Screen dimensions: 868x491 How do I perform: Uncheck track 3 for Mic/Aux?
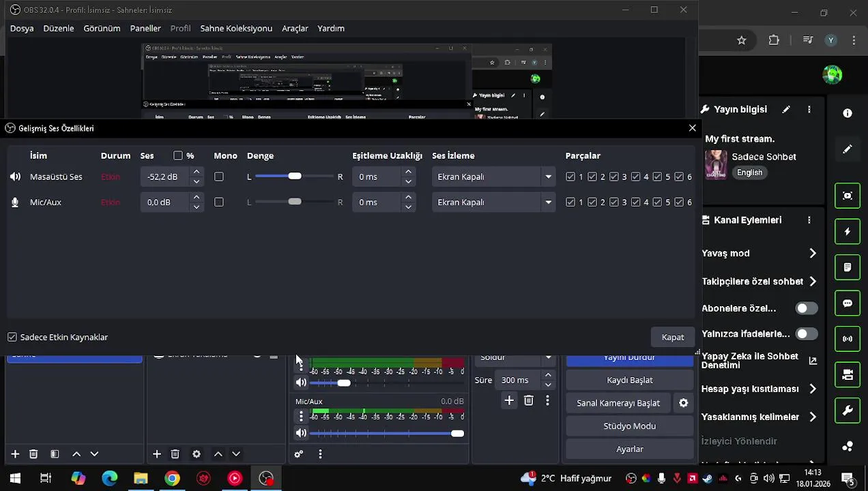click(614, 203)
